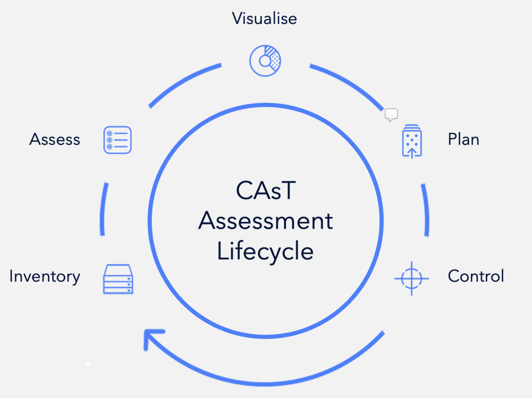Select the Inventory text label
Image resolution: width=532 pixels, height=398 pixels.
[x=45, y=276]
